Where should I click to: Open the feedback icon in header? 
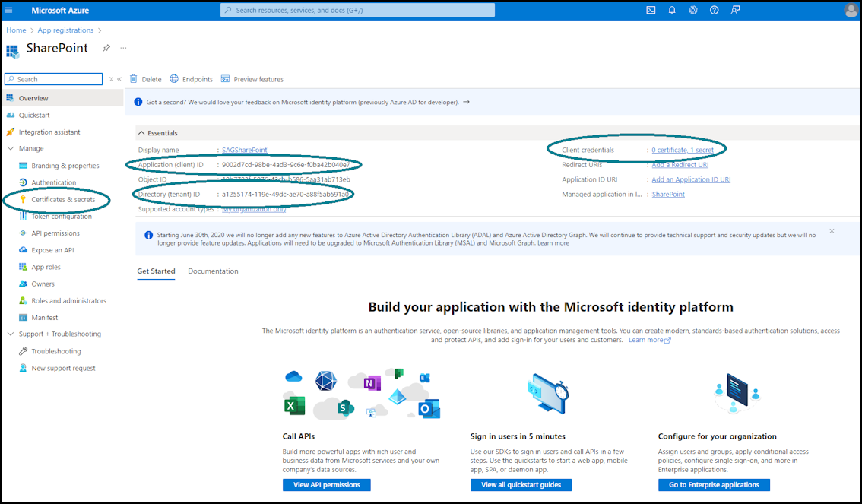(x=735, y=10)
